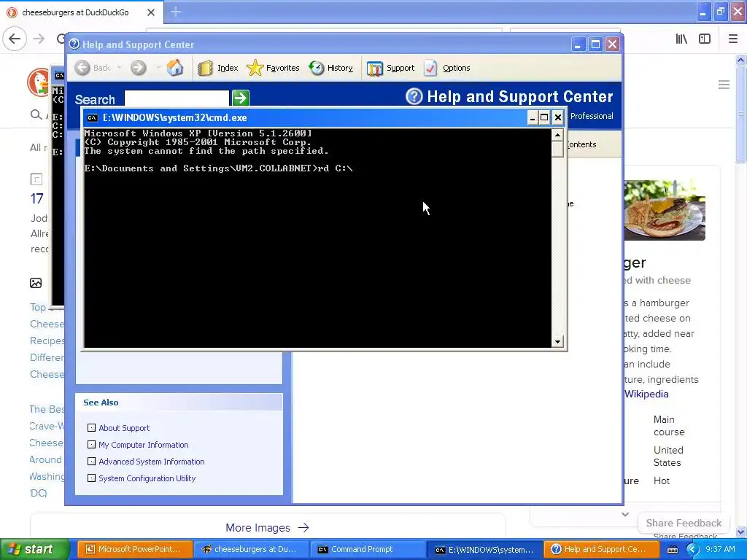This screenshot has width=747, height=560.
Task: Open the Back history dropdown arrow
Action: (x=119, y=68)
